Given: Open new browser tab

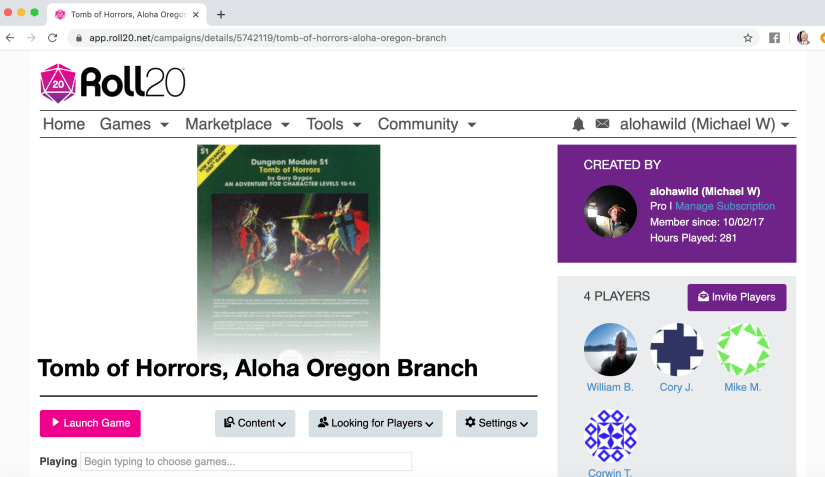Looking at the screenshot, I should tap(221, 14).
